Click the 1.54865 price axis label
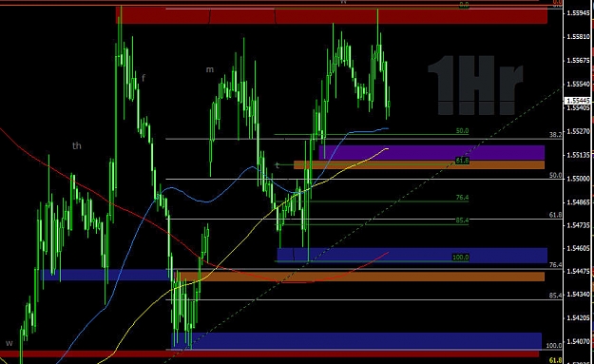Viewport: 594px width, 364px height. (578, 202)
